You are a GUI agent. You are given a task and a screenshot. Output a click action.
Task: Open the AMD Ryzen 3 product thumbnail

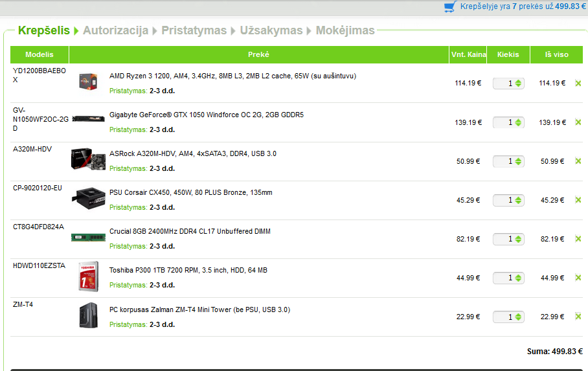coord(88,82)
